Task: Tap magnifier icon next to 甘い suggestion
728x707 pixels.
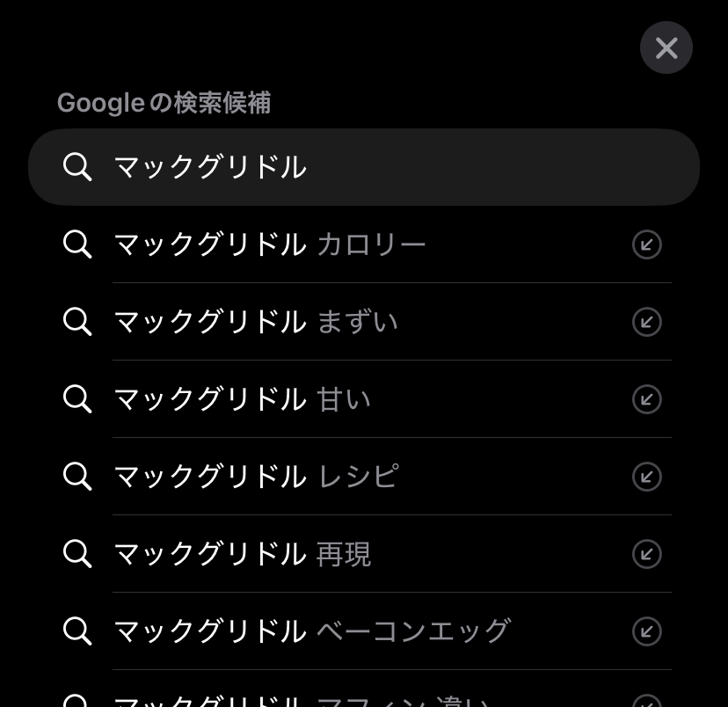Action: (x=77, y=399)
